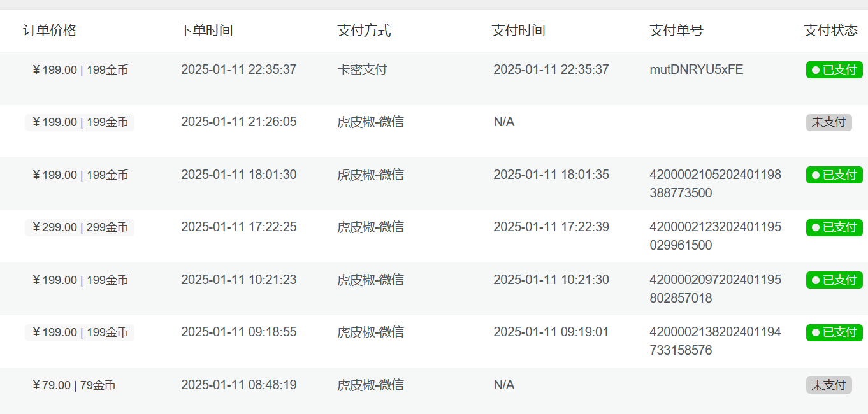Image resolution: width=868 pixels, height=414 pixels.
Task: Click the 支付时间 column header
Action: pyautogui.click(x=518, y=31)
